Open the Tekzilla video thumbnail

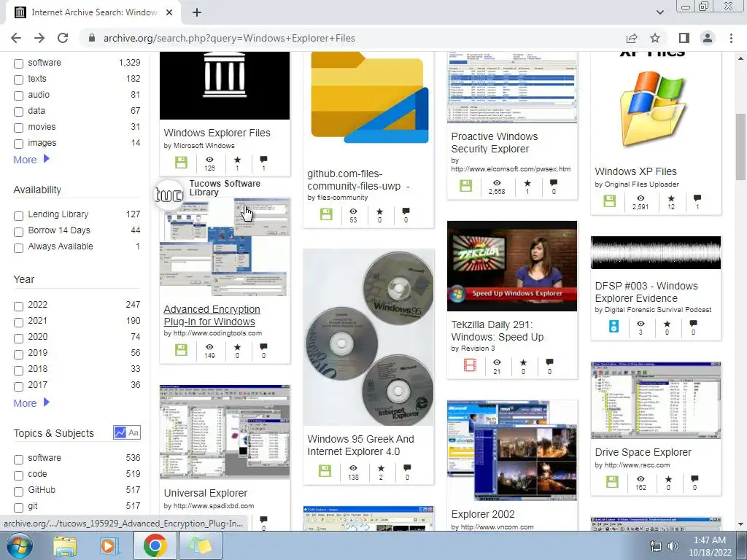click(x=511, y=265)
